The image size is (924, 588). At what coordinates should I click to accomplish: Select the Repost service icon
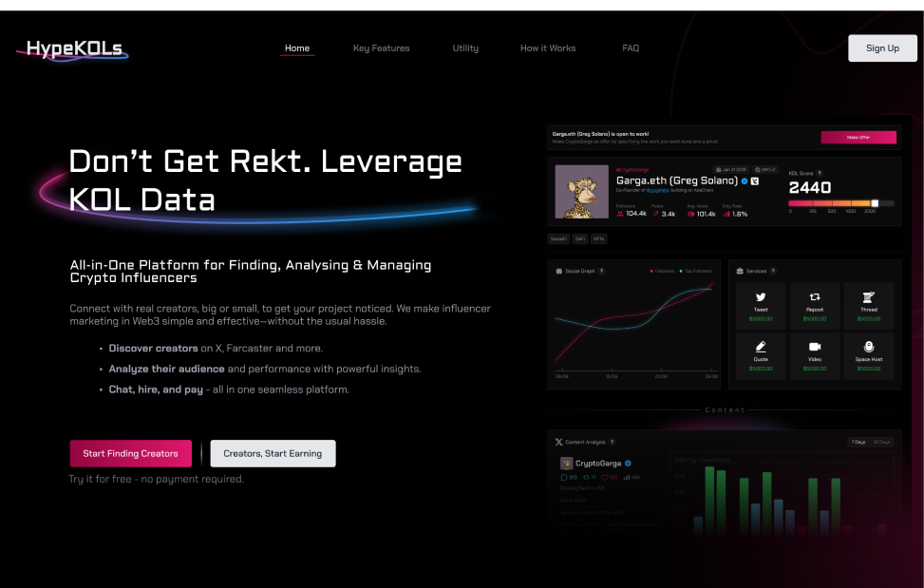coord(815,297)
